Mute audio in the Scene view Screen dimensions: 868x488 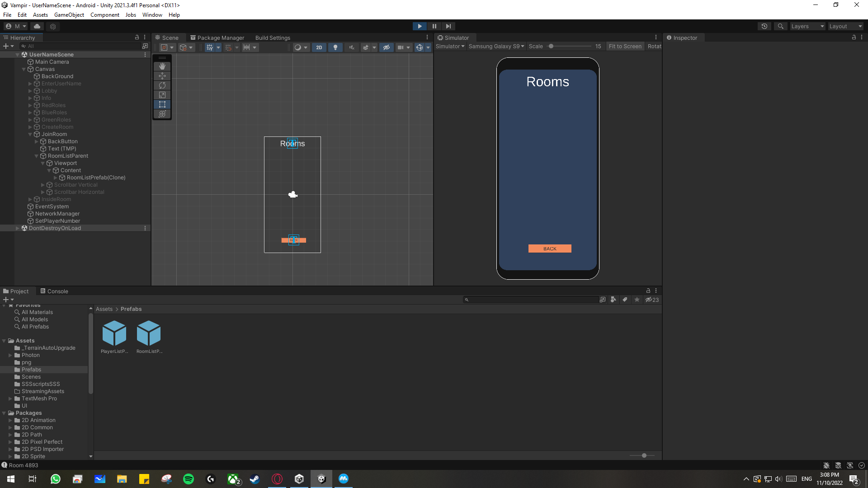click(352, 47)
